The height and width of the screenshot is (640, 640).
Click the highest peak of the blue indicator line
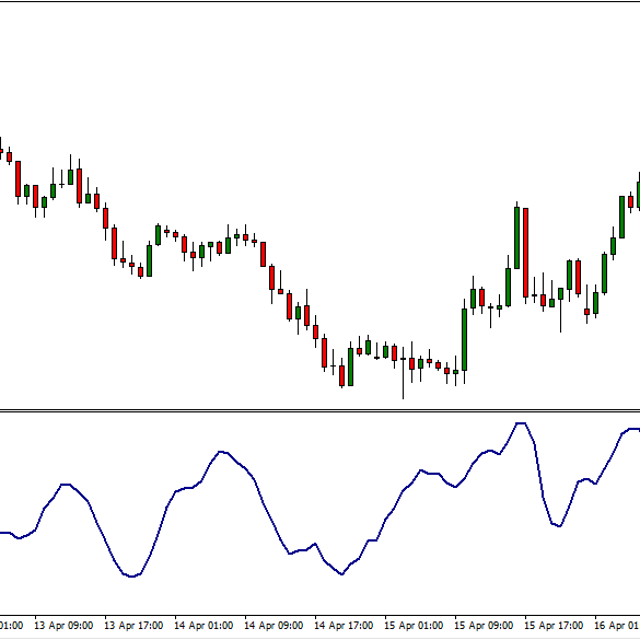[x=520, y=424]
